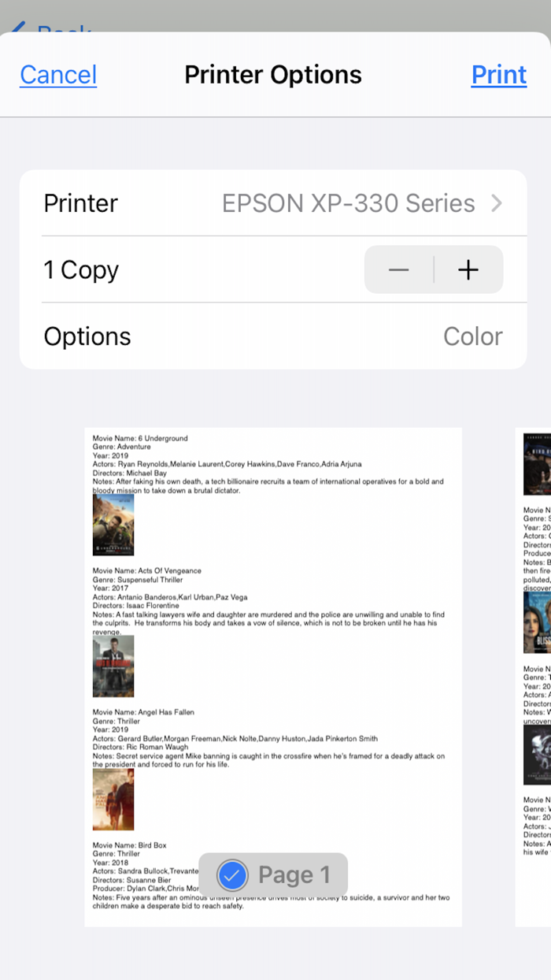This screenshot has width=551, height=980.
Task: Open the Options Color row
Action: pyautogui.click(x=273, y=336)
